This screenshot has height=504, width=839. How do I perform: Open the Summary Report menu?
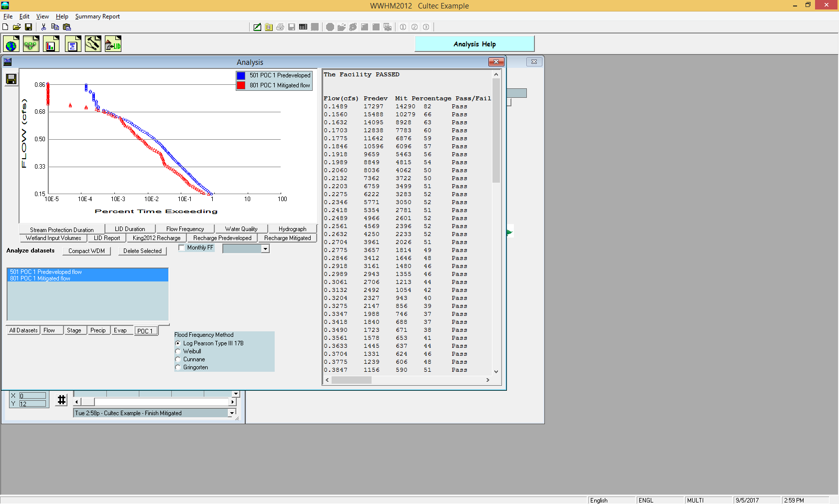tap(97, 16)
